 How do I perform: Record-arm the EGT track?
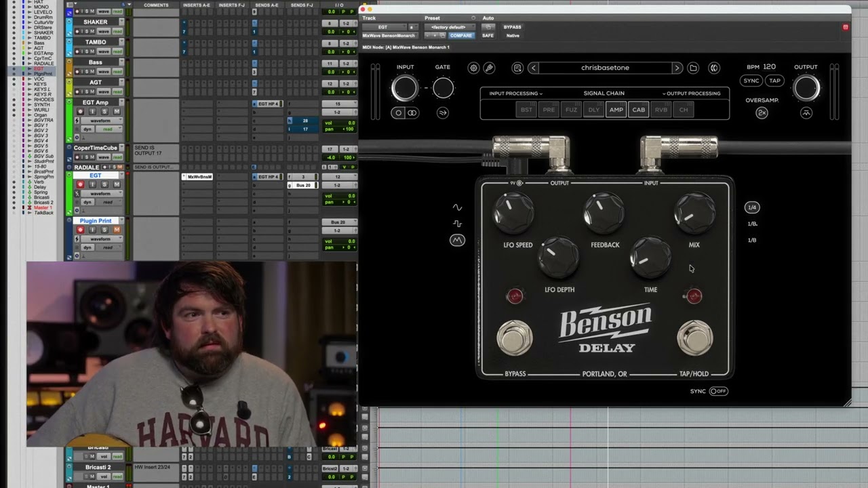click(x=80, y=184)
